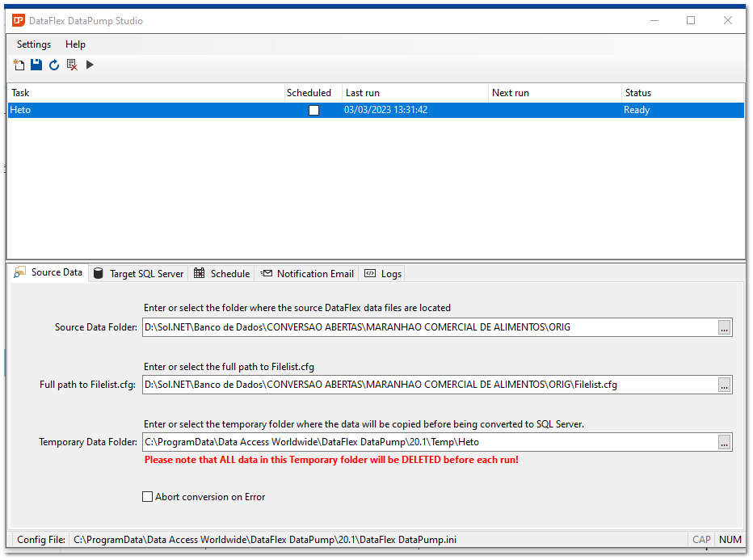Click the Delete Task toolbar icon

tap(72, 65)
